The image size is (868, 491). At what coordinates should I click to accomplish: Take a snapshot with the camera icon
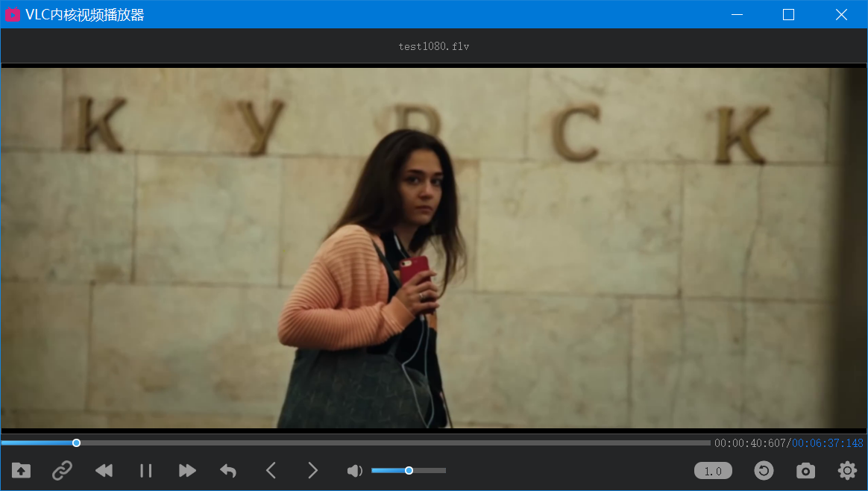point(805,471)
